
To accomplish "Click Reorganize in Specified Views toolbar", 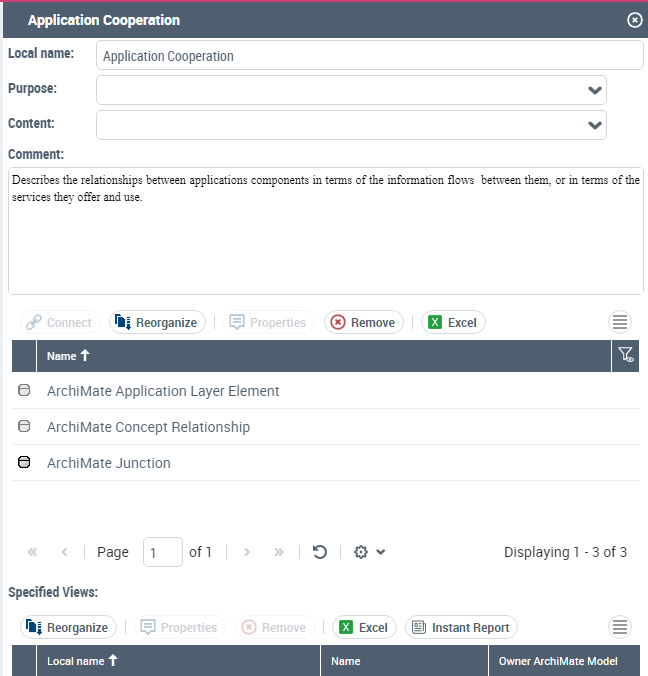I will (x=68, y=627).
